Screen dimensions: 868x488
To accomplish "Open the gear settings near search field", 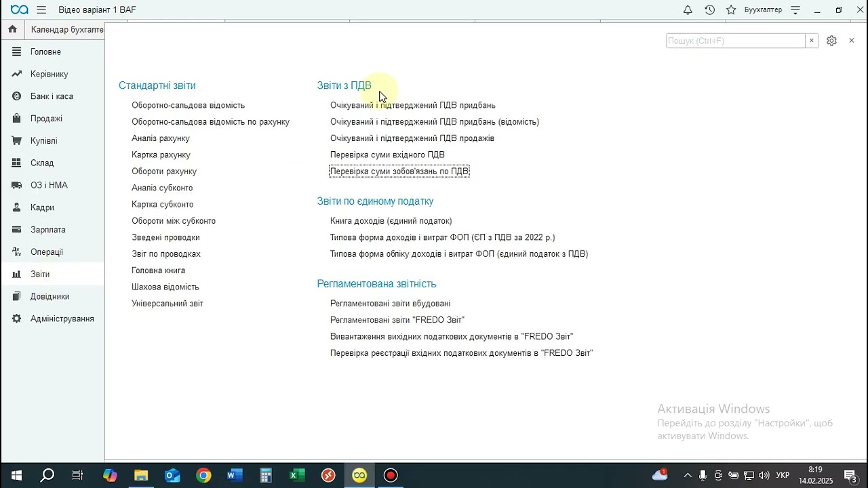I will coord(831,41).
